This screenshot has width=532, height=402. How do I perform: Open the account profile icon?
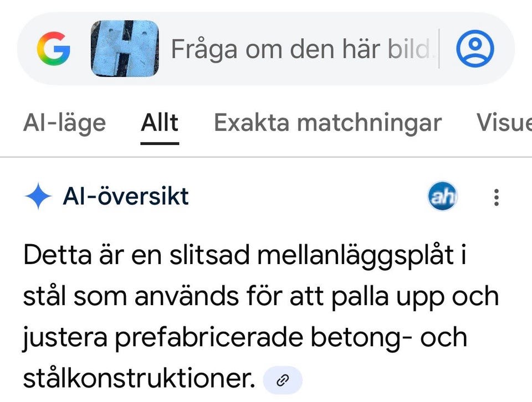point(475,49)
